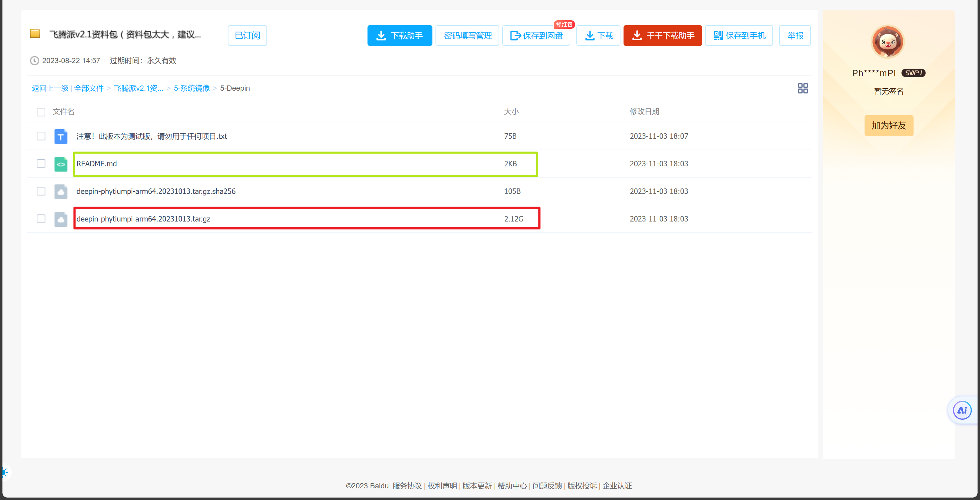This screenshot has width=980, height=500.
Task: Click the yellow folder icon in title
Action: tap(35, 33)
